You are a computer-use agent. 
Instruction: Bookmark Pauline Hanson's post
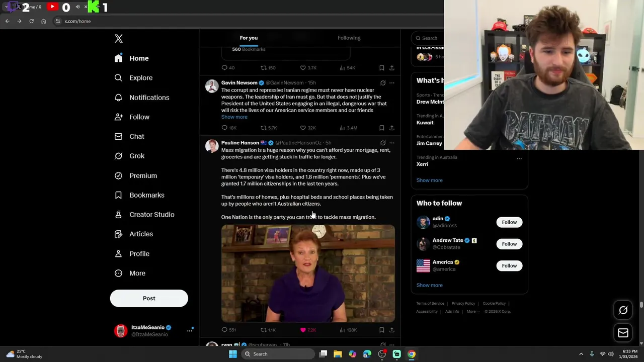[382, 330]
